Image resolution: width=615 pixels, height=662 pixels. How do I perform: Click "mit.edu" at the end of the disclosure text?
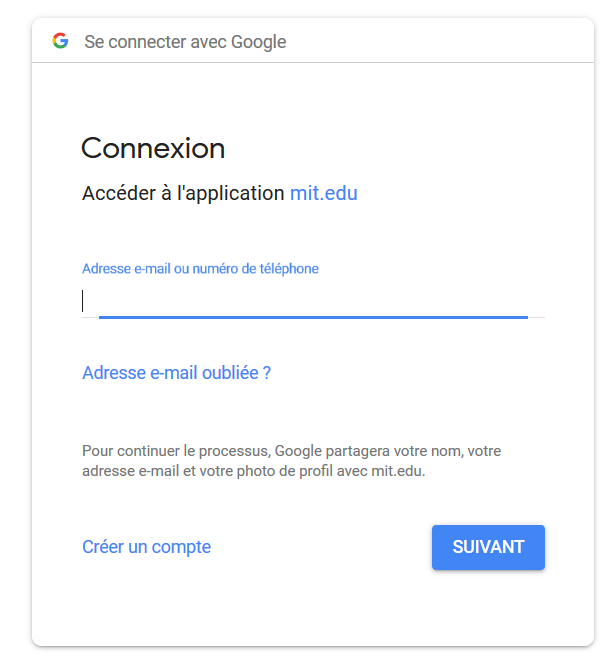pos(398,471)
